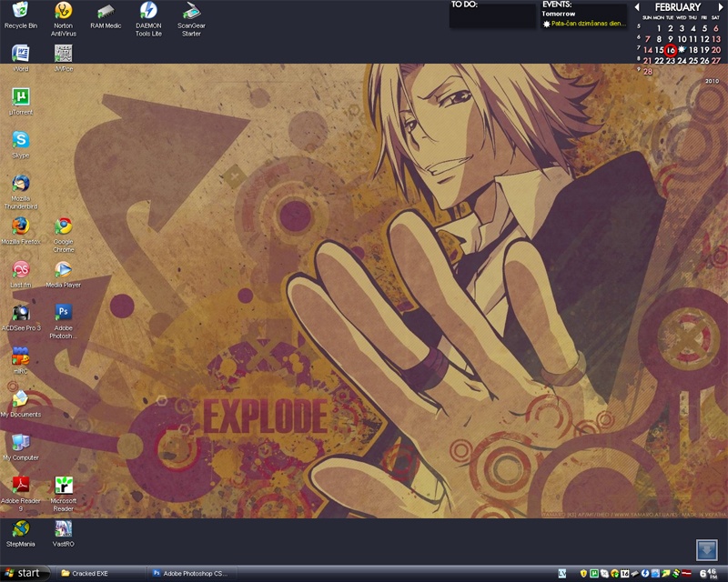Select February 1 on the calendar
The width and height of the screenshot is (728, 582).
(659, 28)
